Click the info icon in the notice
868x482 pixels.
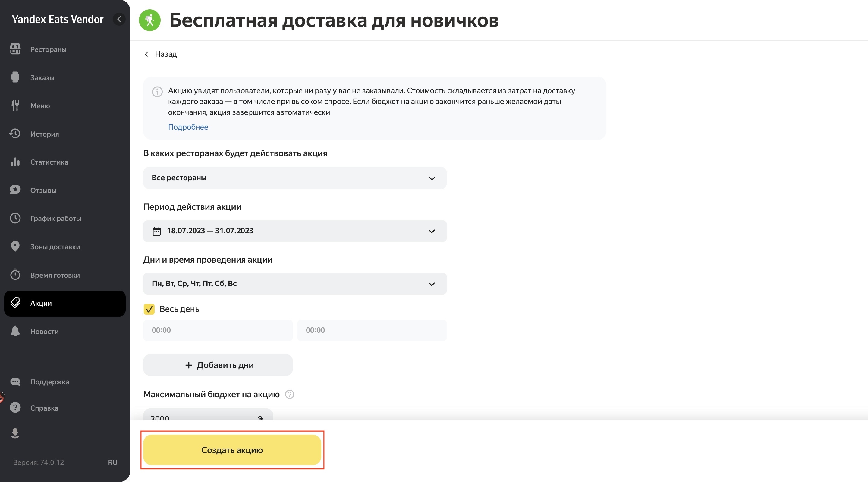pos(157,92)
